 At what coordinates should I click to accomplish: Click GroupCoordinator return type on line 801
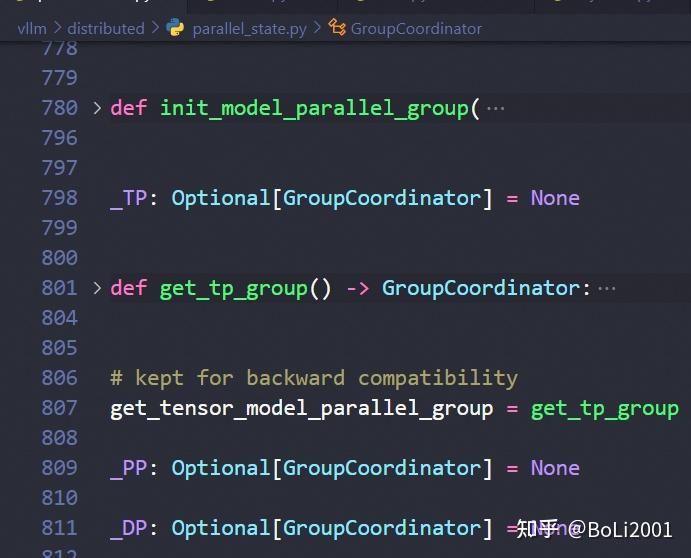481,288
